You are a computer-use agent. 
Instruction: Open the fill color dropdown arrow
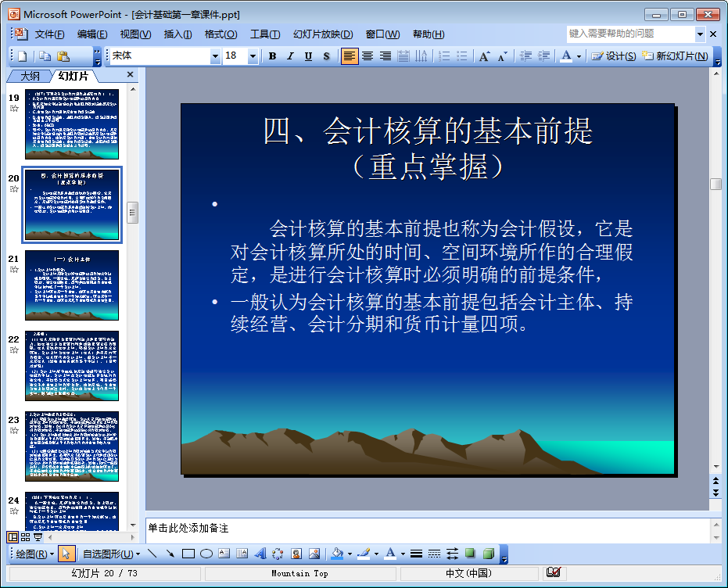350,554
